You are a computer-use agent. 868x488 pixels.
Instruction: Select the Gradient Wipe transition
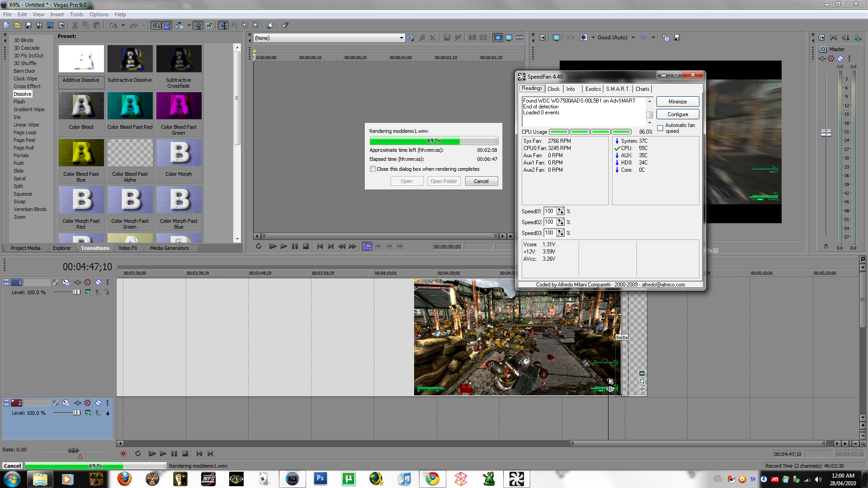pyautogui.click(x=29, y=109)
